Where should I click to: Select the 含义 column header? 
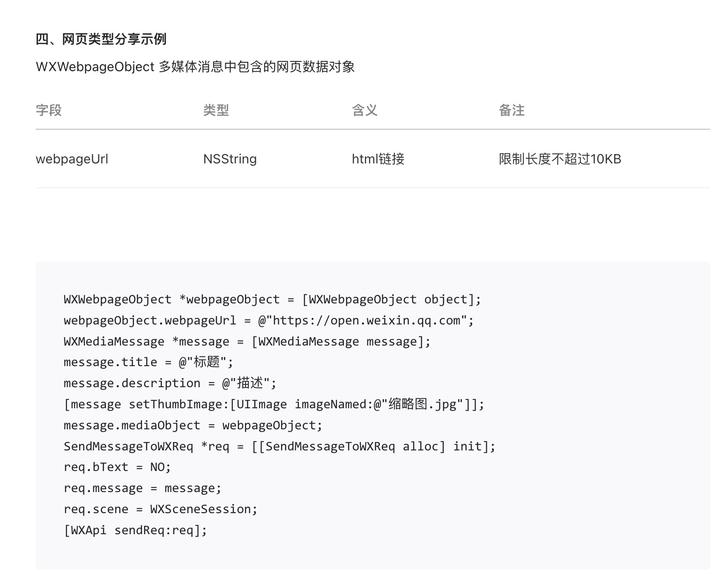pyautogui.click(x=364, y=110)
